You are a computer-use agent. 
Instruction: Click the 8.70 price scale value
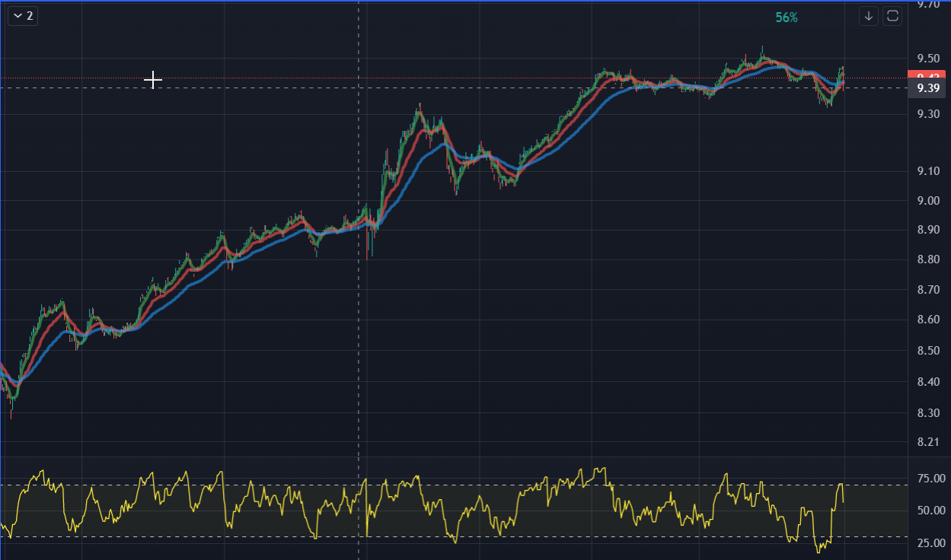coord(928,290)
